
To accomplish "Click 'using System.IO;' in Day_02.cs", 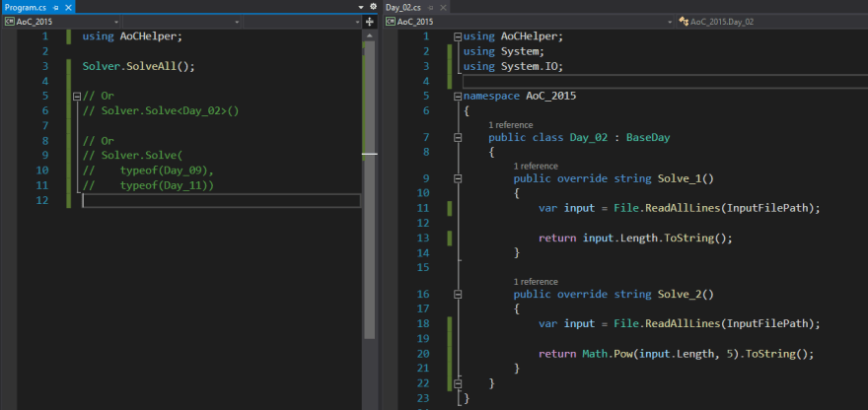I will [x=514, y=66].
